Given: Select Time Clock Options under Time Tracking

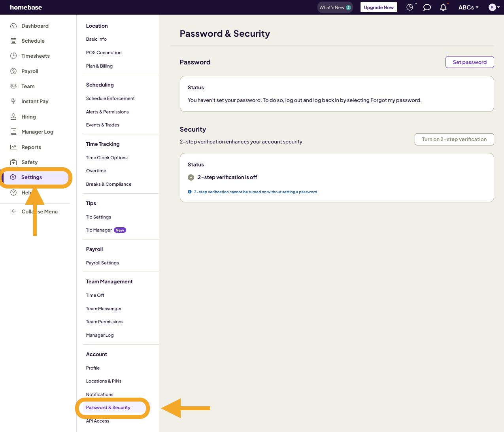Looking at the screenshot, I should click(x=107, y=157).
